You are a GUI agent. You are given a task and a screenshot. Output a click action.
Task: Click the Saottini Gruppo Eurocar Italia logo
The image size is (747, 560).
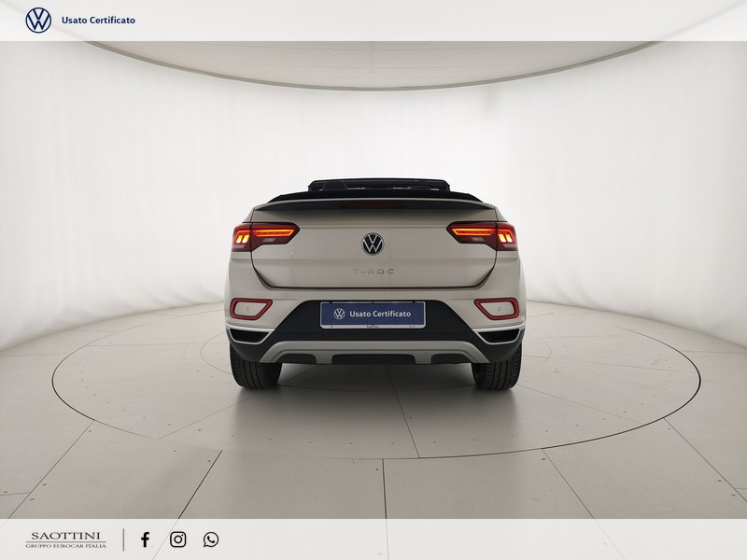pos(66,539)
